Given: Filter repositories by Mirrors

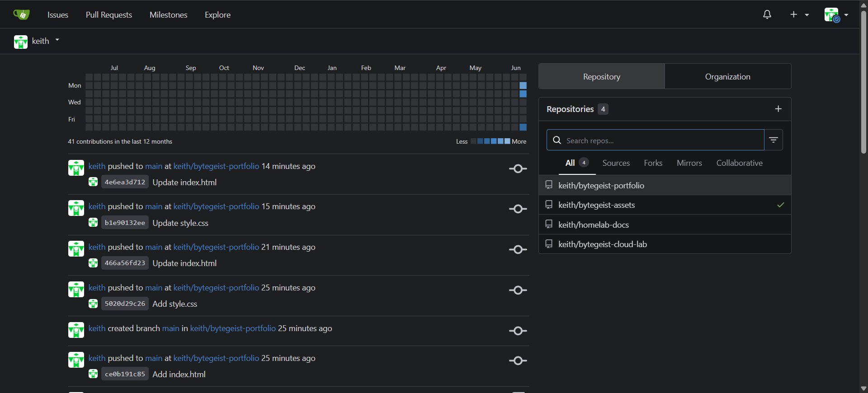Looking at the screenshot, I should click(x=689, y=163).
